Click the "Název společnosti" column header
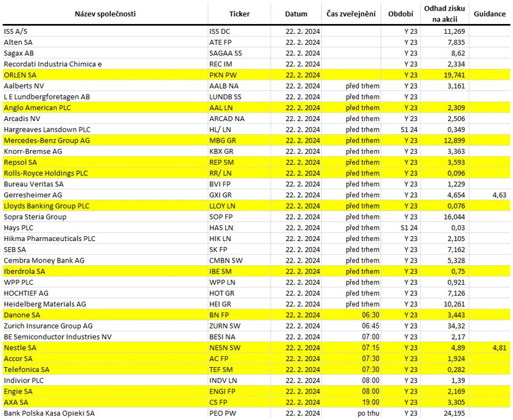Image resolution: width=513 pixels, height=420 pixels. (x=105, y=14)
